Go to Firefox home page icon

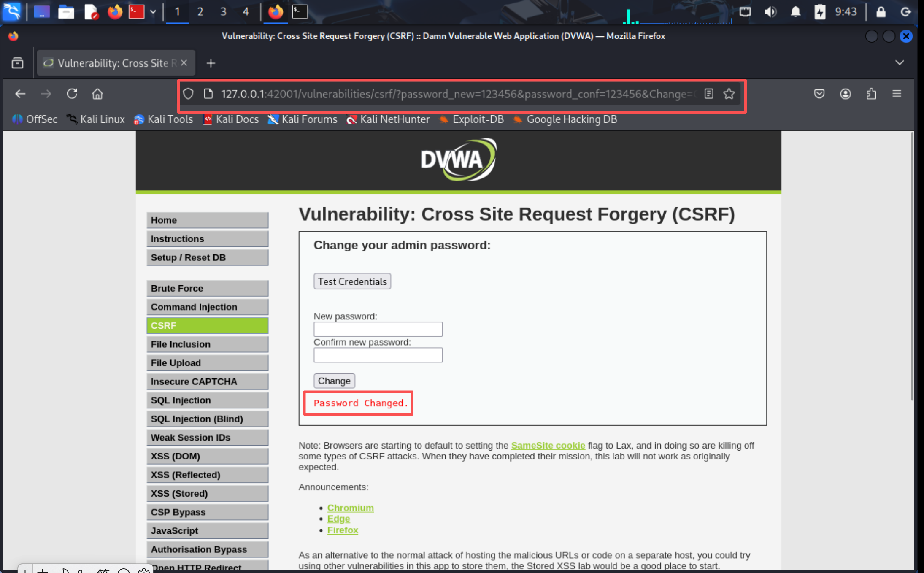pos(97,94)
